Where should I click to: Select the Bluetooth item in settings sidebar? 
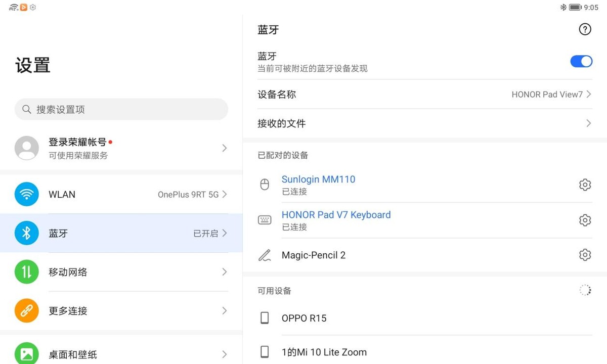click(x=121, y=233)
